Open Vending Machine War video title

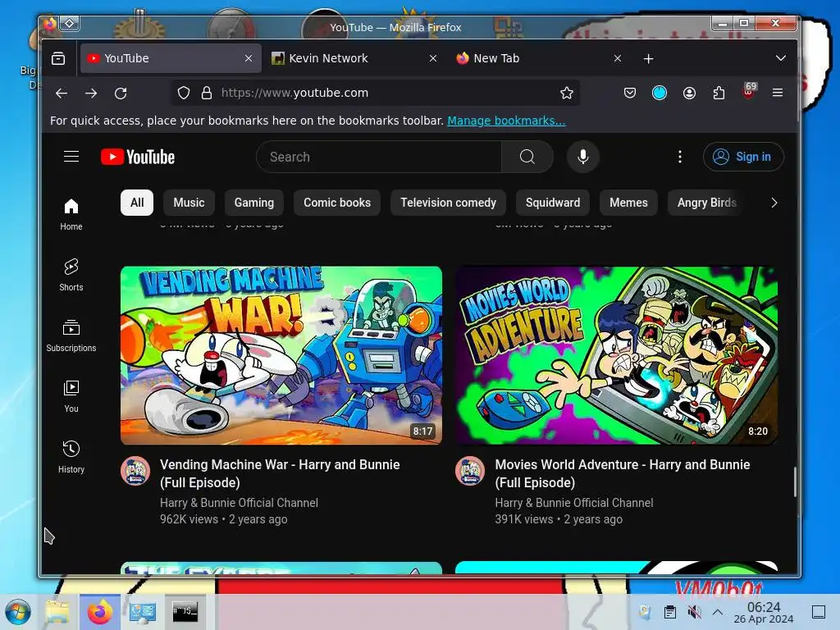[x=280, y=473]
